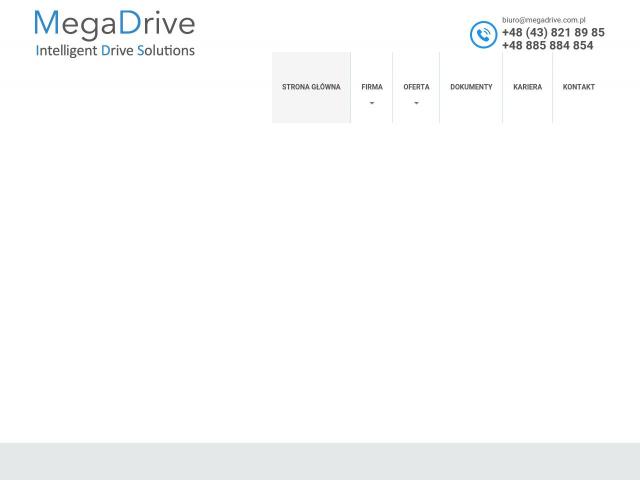640x480 pixels.
Task: Open the Kariera page
Action: pyautogui.click(x=527, y=87)
